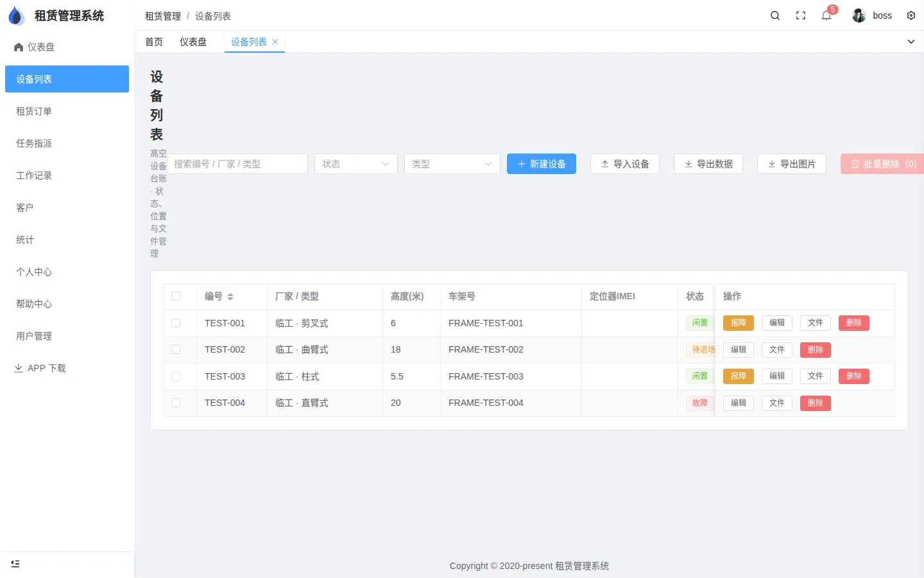Click the device search input field
924x578 pixels.
(x=237, y=164)
